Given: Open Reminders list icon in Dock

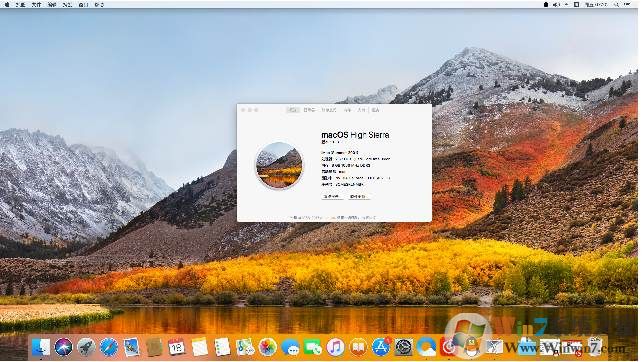Looking at the screenshot, I should [x=222, y=347].
